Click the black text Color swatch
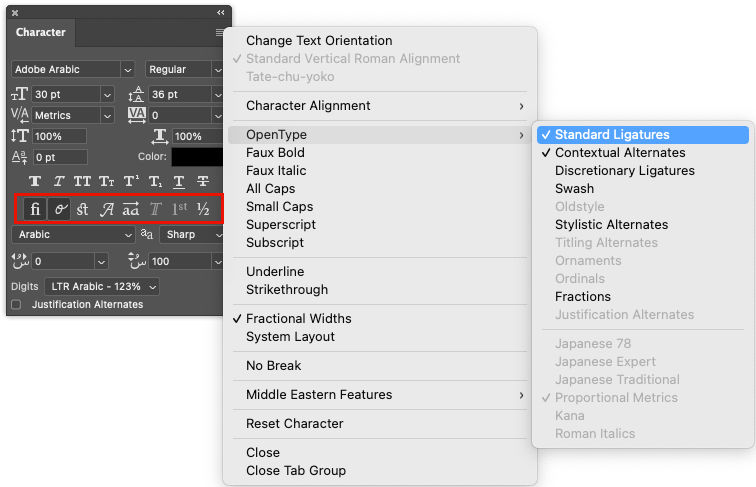This screenshot has width=756, height=487. click(197, 157)
